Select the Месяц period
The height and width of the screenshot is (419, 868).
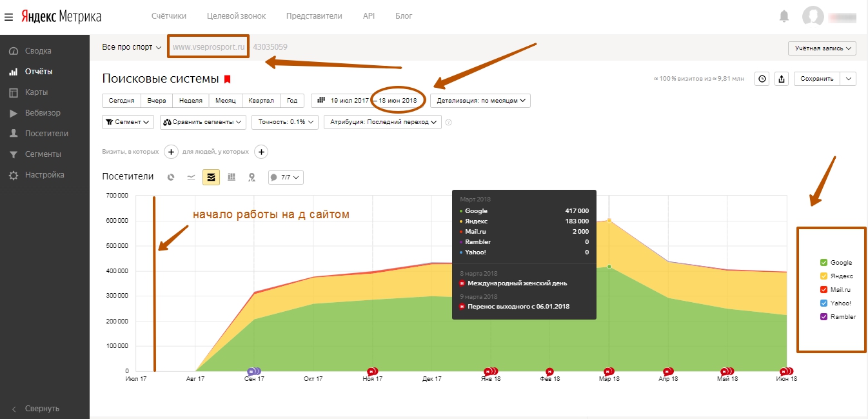(x=226, y=101)
